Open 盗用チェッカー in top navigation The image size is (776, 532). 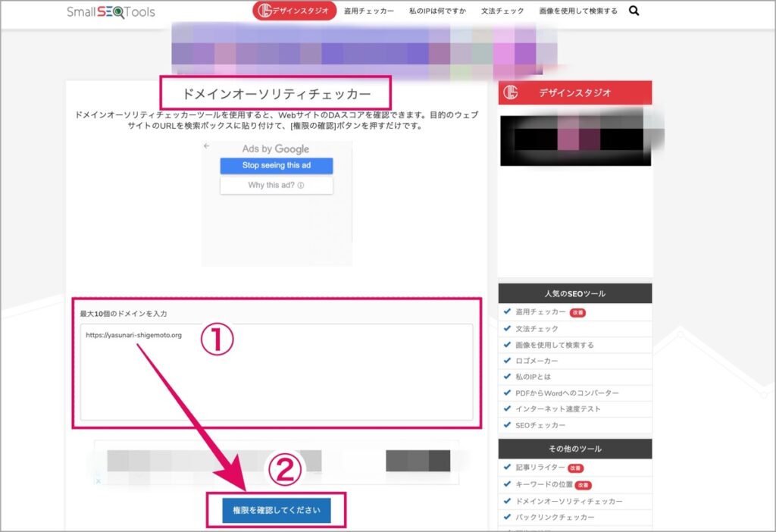click(369, 11)
